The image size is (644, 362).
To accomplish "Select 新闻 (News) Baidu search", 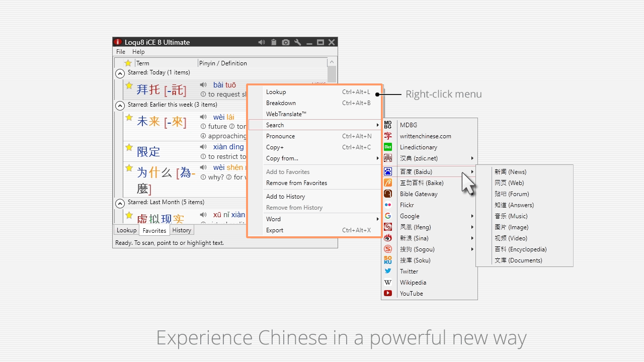I will [524, 172].
